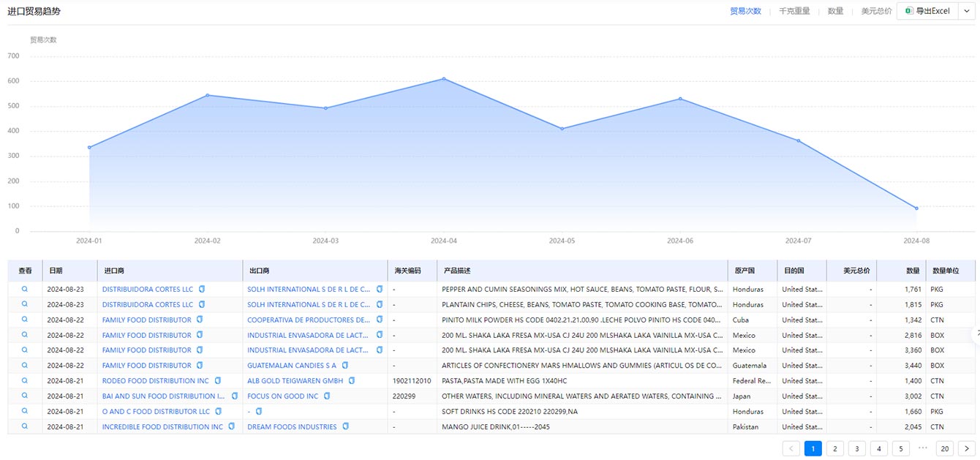Copy exporter name FOCUS ON GOOD INC
This screenshot has height=460, width=980.
(x=327, y=396)
